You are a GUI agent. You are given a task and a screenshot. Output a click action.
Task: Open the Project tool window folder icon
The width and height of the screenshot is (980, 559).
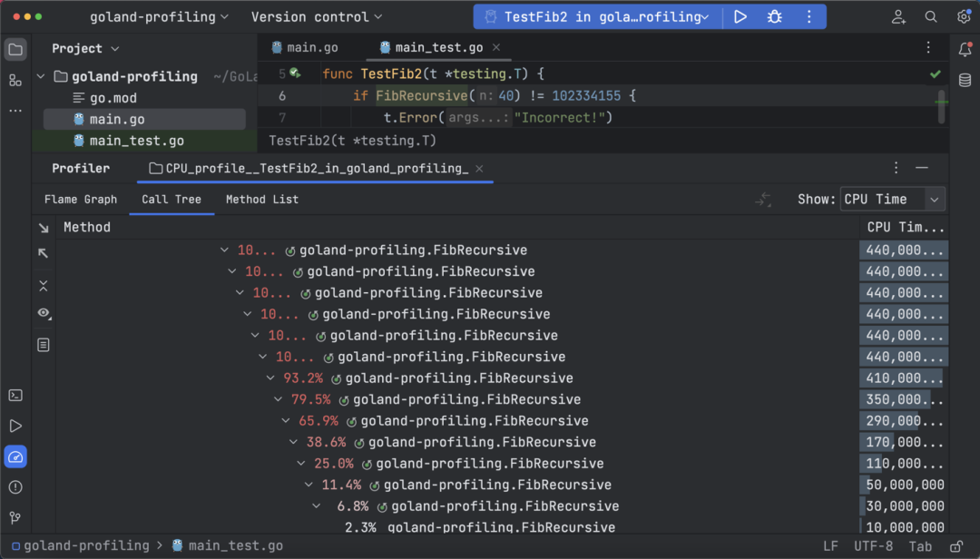tap(15, 49)
